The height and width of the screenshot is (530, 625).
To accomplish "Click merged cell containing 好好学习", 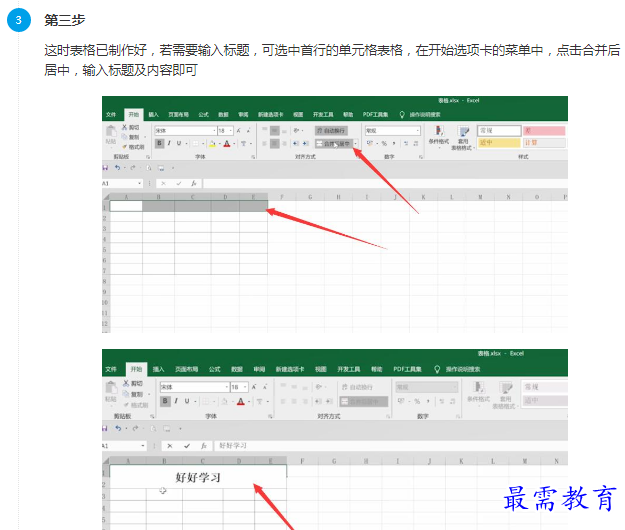I will pyautogui.click(x=198, y=477).
